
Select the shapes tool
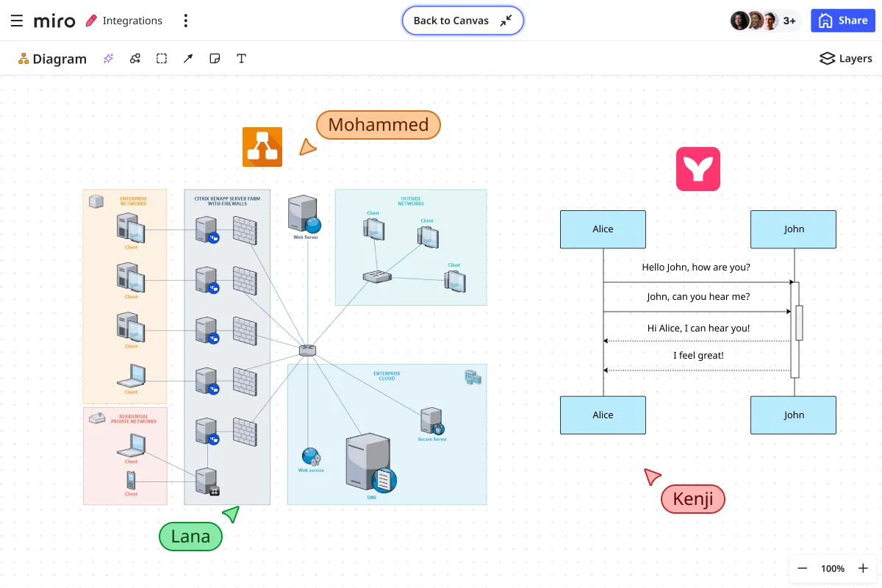pyautogui.click(x=135, y=59)
